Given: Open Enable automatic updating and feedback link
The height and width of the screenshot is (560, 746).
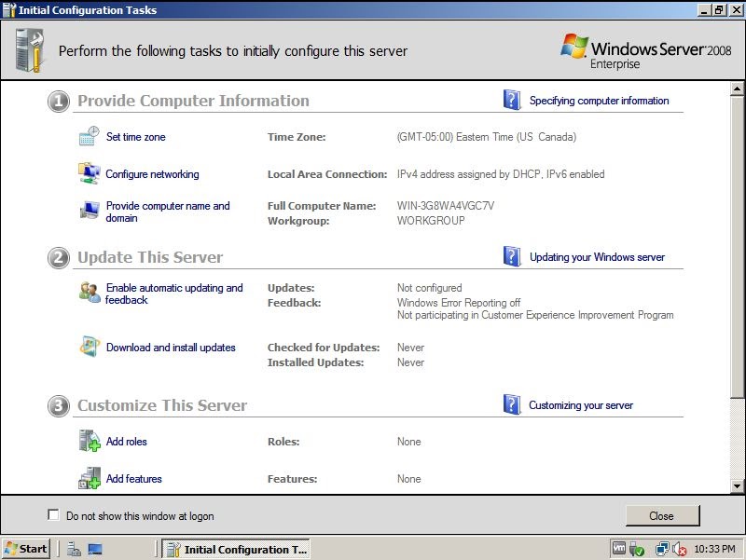Looking at the screenshot, I should pos(174,294).
